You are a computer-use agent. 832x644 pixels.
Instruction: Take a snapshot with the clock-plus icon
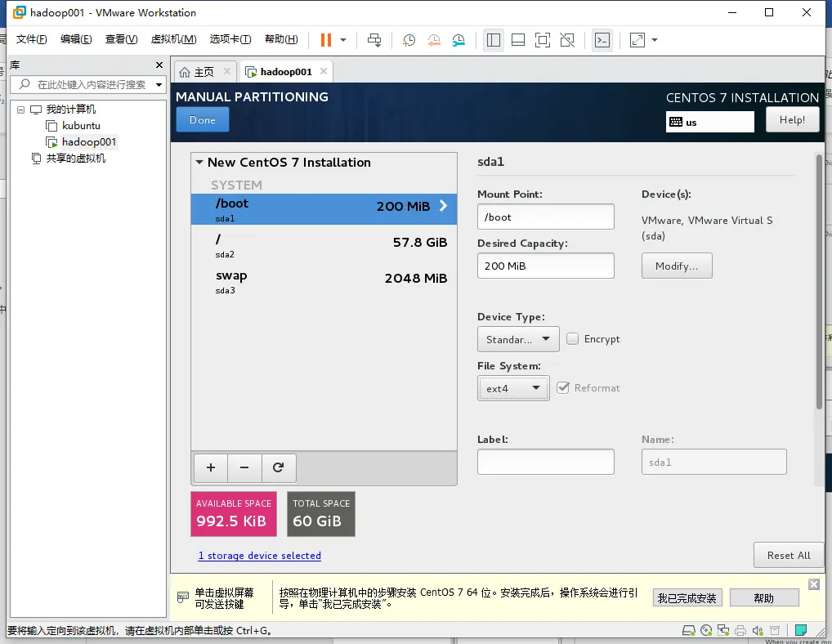[409, 40]
